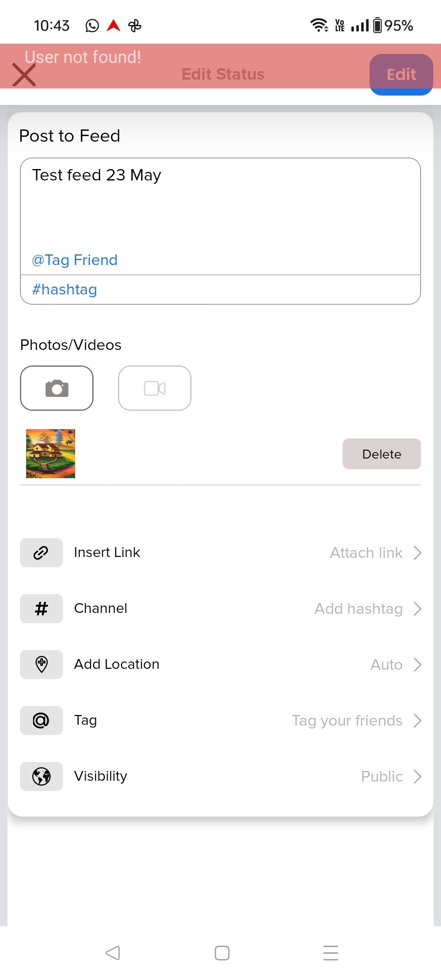Tap the Edit button
The width and height of the screenshot is (441, 980).
(401, 74)
